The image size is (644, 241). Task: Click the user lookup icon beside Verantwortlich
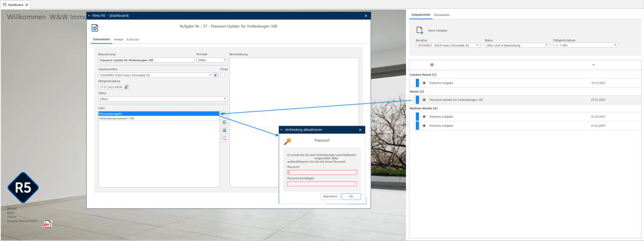tap(216, 75)
